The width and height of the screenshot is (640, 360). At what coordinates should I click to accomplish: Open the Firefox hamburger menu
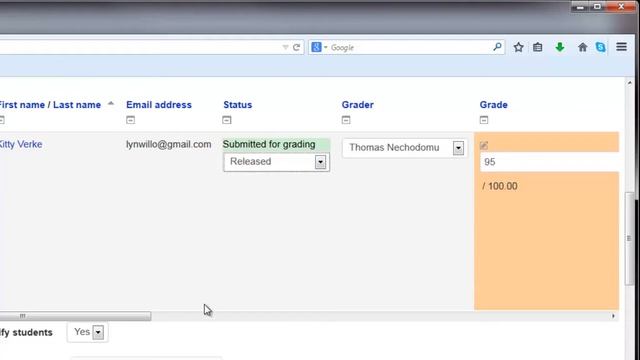(x=621, y=47)
